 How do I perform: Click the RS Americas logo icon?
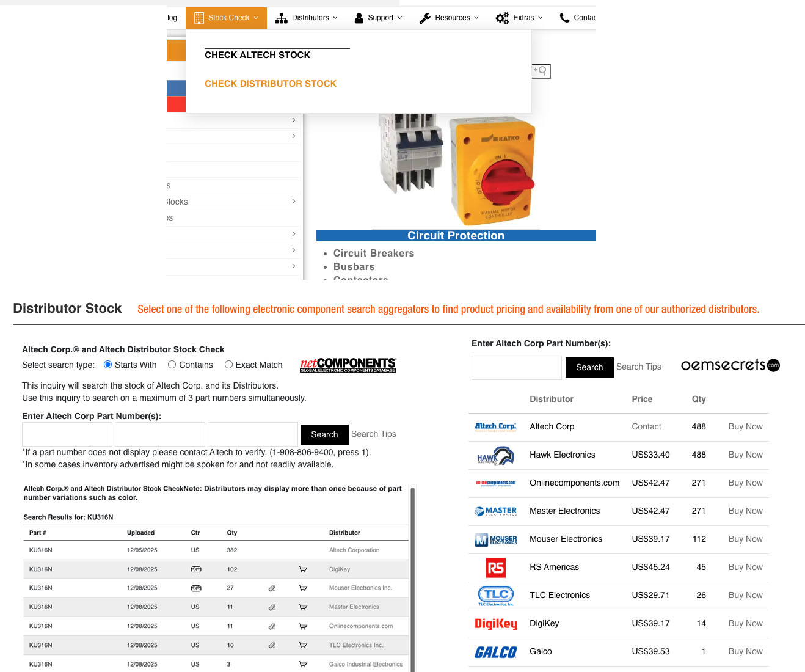(495, 568)
